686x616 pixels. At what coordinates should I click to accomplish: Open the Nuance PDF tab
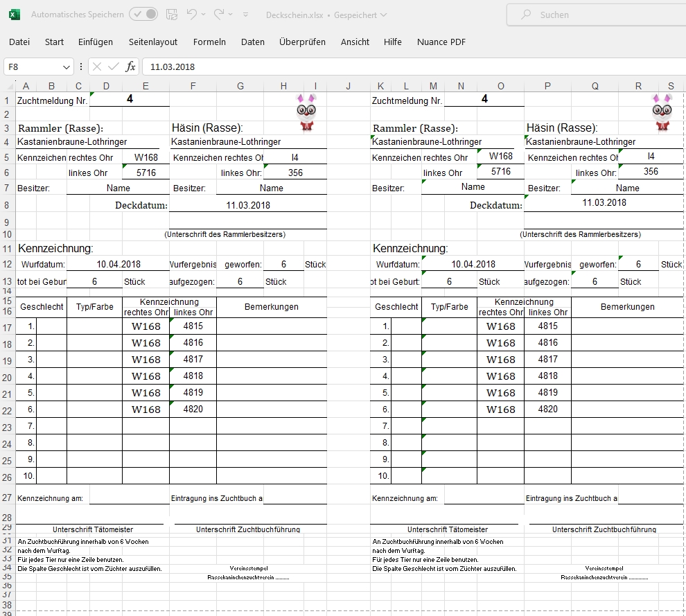pyautogui.click(x=441, y=42)
